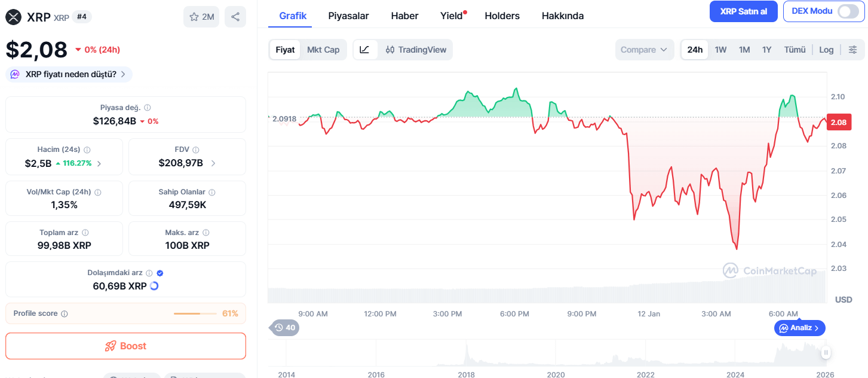Click the XRP Satın al button
868x378 pixels.
coord(743,11)
